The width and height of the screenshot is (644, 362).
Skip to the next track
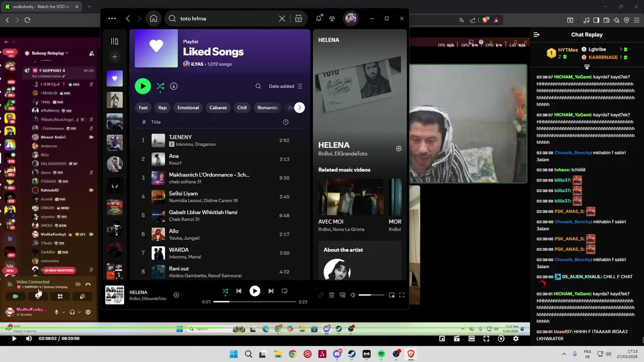271,291
